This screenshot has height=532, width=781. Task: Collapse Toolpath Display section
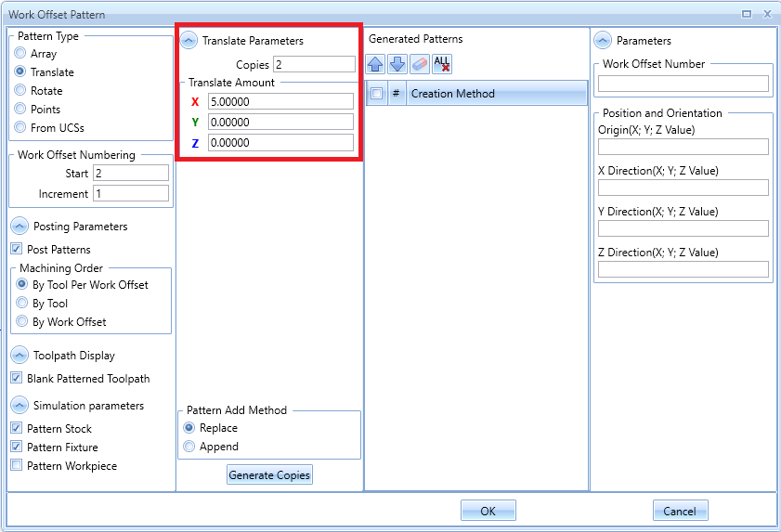pyautogui.click(x=20, y=356)
